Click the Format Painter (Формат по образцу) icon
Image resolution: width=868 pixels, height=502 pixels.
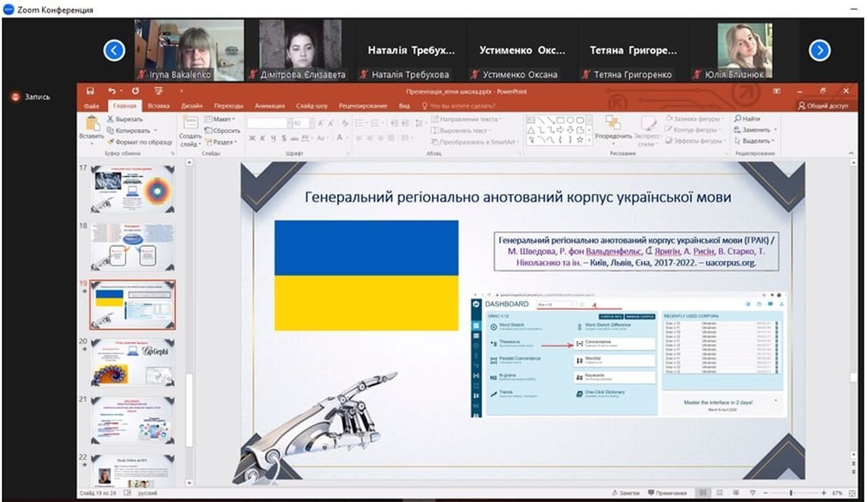coord(111,142)
